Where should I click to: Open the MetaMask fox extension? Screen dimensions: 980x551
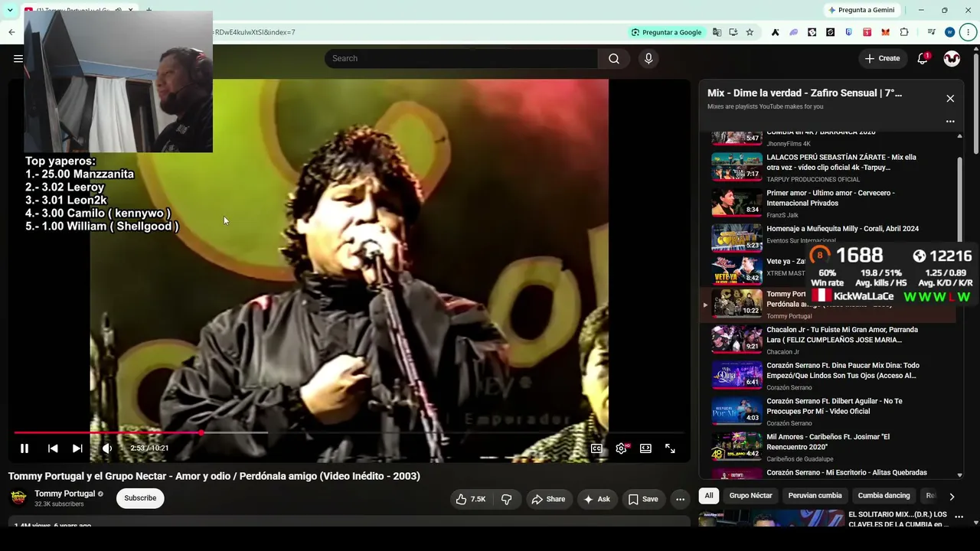coord(886,32)
